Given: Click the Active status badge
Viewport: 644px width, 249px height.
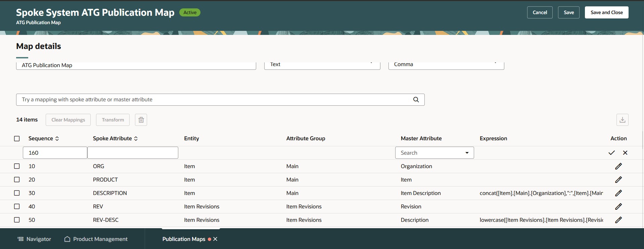Looking at the screenshot, I should (190, 12).
